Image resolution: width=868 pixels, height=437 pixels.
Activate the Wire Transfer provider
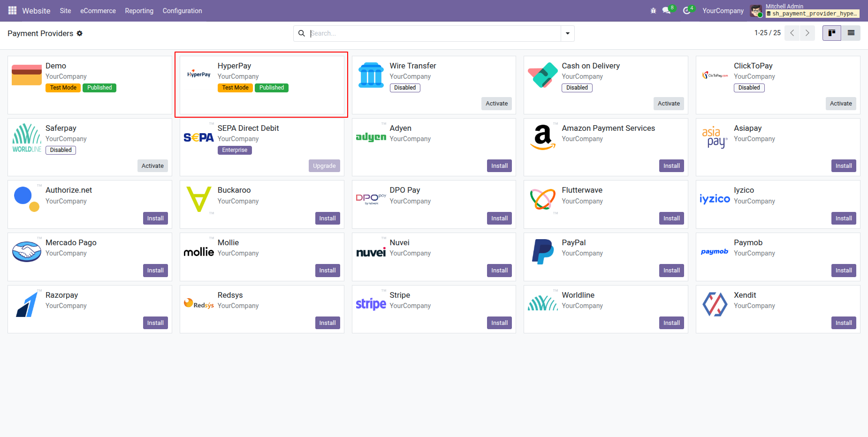(x=496, y=104)
